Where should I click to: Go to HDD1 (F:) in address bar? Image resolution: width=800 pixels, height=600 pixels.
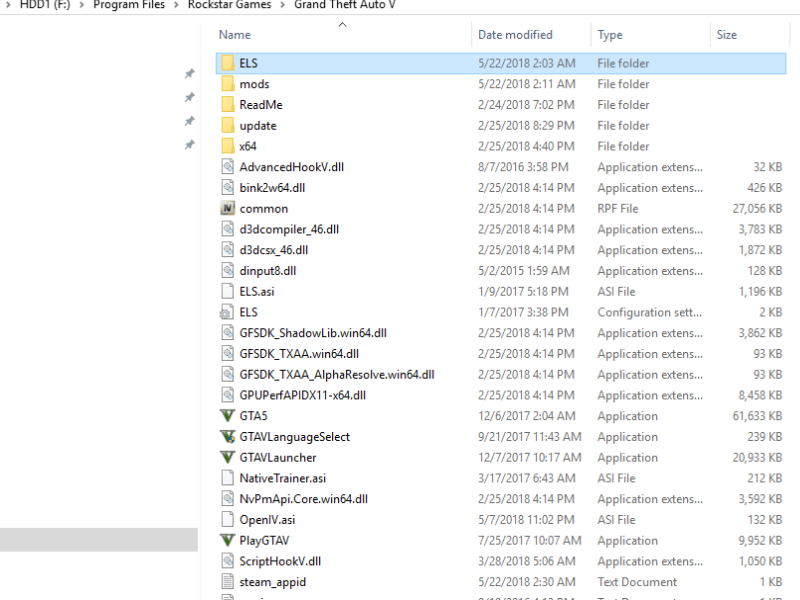45,5
